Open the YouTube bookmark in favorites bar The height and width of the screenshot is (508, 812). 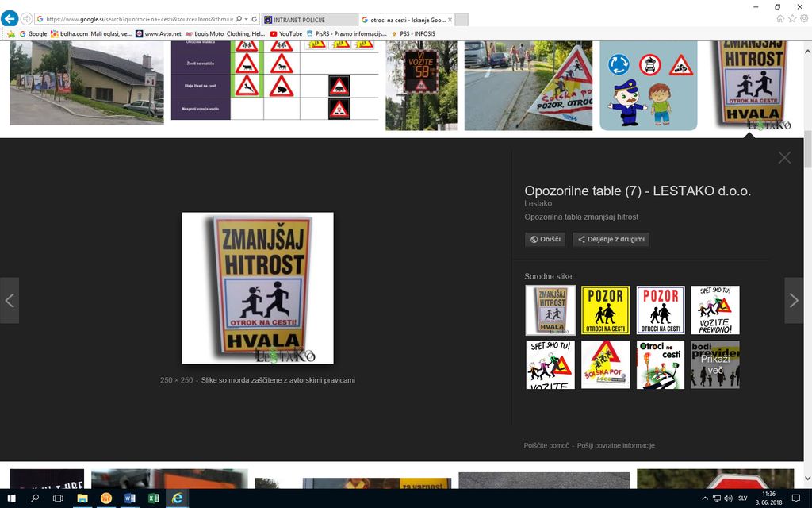[x=286, y=34]
